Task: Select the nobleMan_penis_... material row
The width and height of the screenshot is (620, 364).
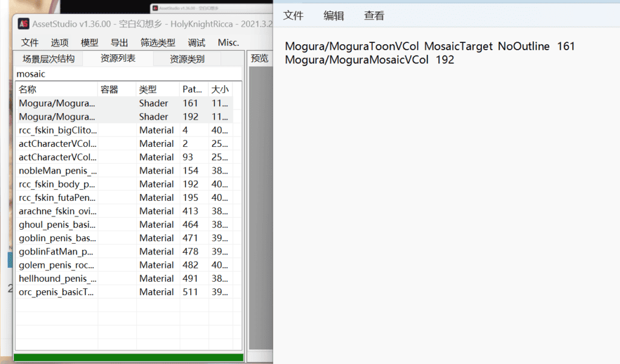Action: [125, 171]
